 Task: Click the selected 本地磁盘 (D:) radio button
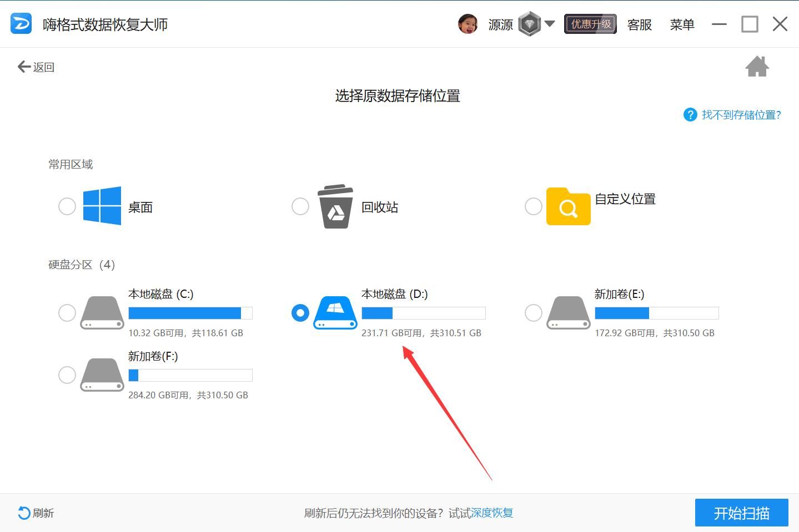(x=300, y=313)
